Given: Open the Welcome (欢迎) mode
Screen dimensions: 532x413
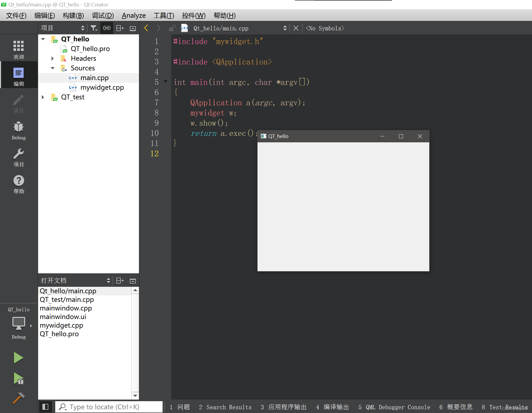Looking at the screenshot, I should [x=19, y=49].
